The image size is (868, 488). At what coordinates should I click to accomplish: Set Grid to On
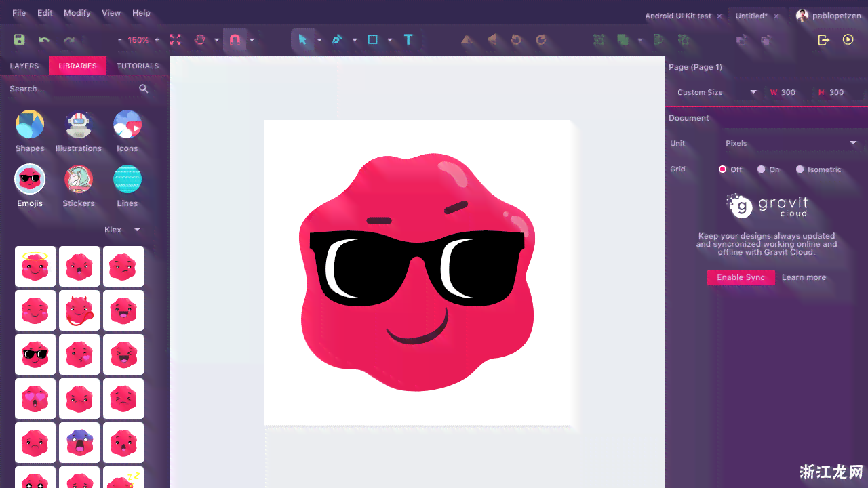pyautogui.click(x=769, y=169)
